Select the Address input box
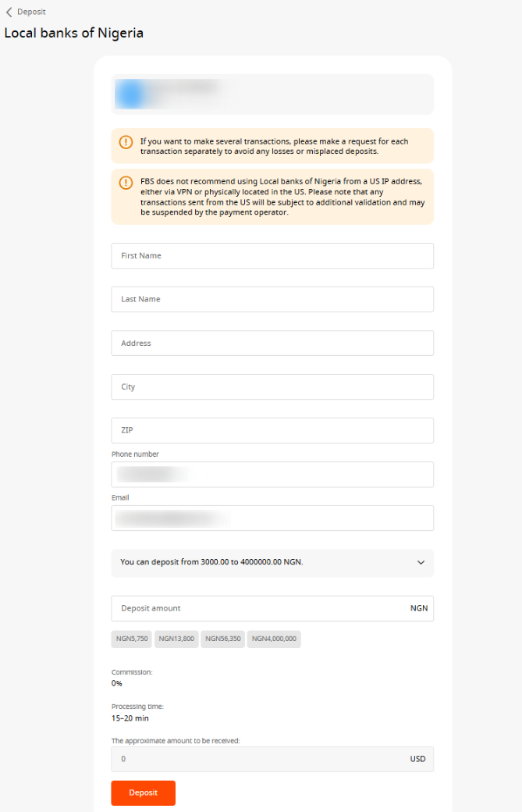Screen dimensions: 522x812 [x=272, y=344]
